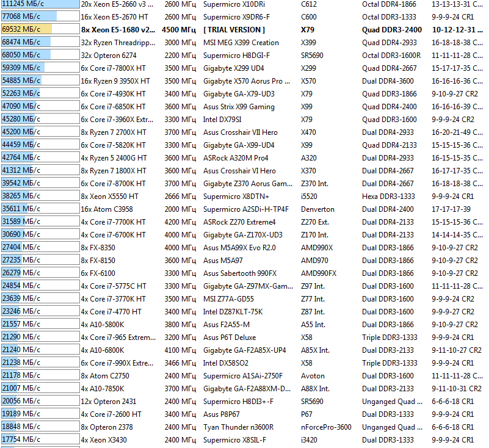
Task: Click Gigabyte X299 UD4 motherboard cell
Action: [x=233, y=68]
